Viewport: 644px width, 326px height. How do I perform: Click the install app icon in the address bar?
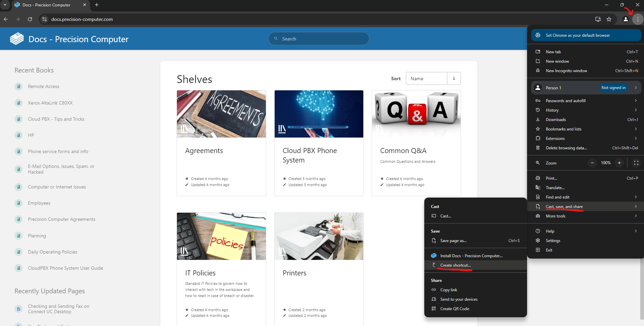tap(598, 19)
